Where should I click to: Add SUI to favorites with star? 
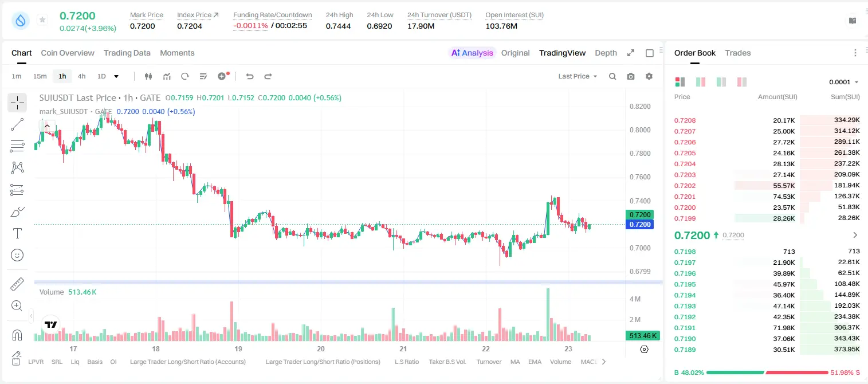[42, 20]
